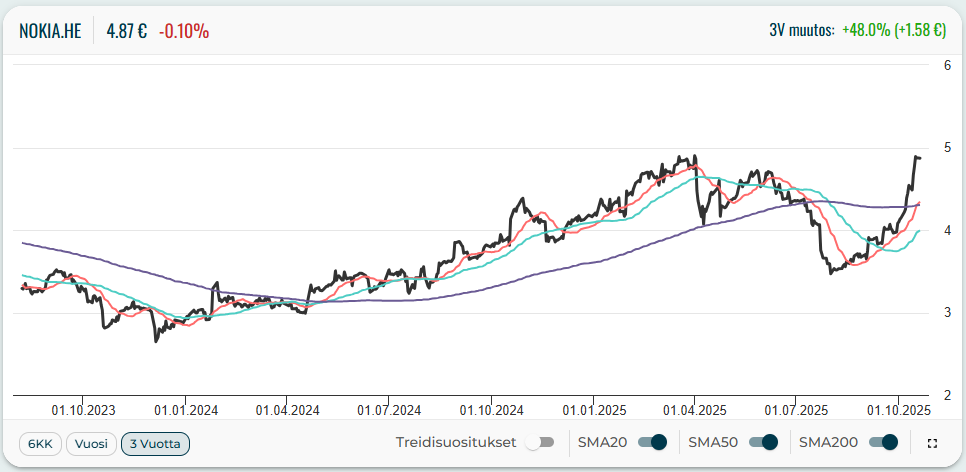Toggle the Treidisuositukset switch
966x472 pixels.
[x=540, y=443]
